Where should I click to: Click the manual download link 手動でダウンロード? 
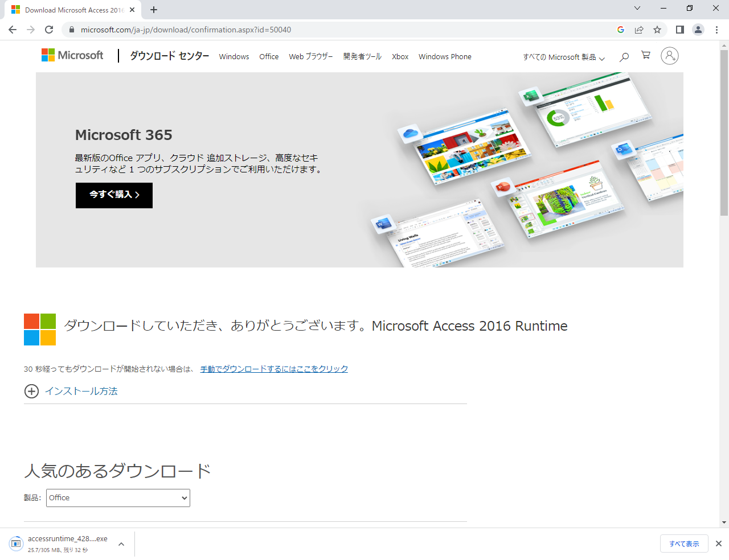[x=274, y=369]
